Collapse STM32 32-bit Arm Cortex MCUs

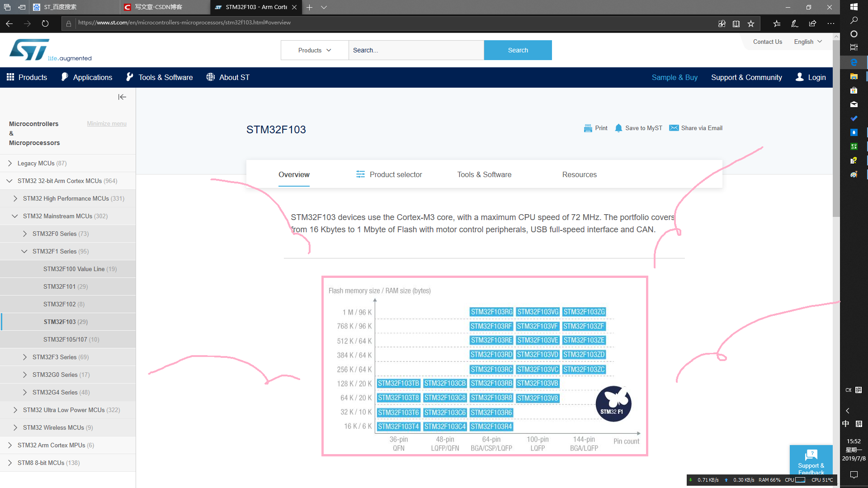tap(9, 181)
